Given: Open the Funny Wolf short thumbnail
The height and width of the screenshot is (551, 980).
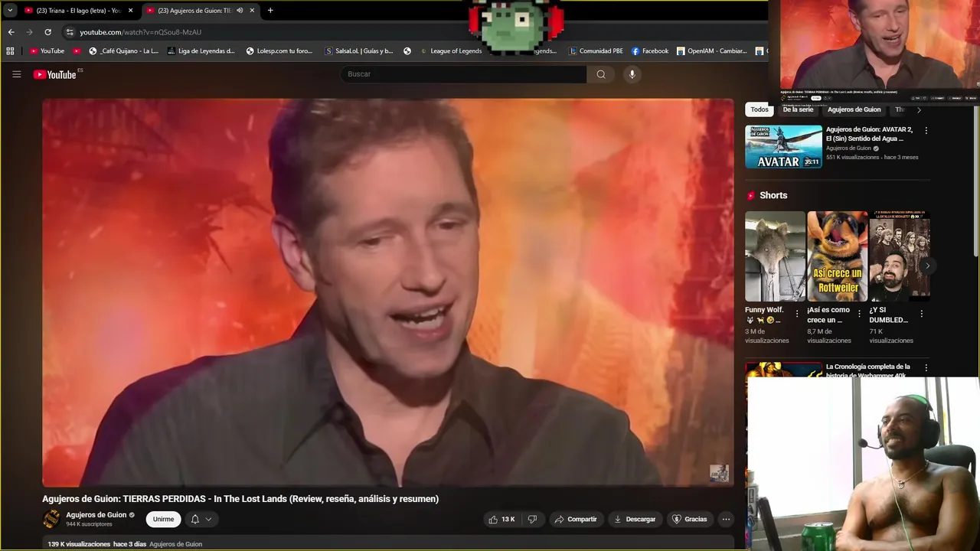Looking at the screenshot, I should [775, 256].
